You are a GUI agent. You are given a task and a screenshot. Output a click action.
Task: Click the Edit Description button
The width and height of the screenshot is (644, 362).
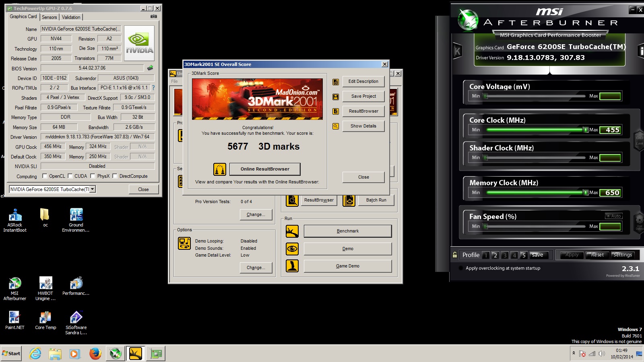363,82
